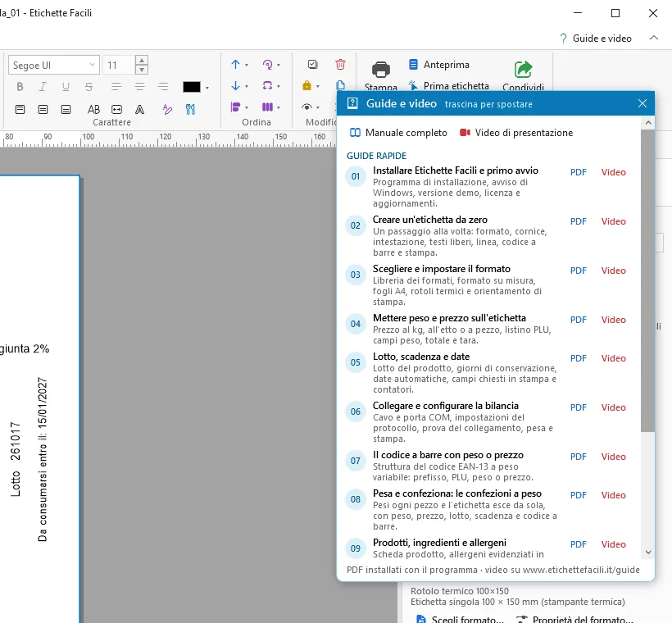Open the text color dropdown arrow
672x623 pixels.
point(207,88)
